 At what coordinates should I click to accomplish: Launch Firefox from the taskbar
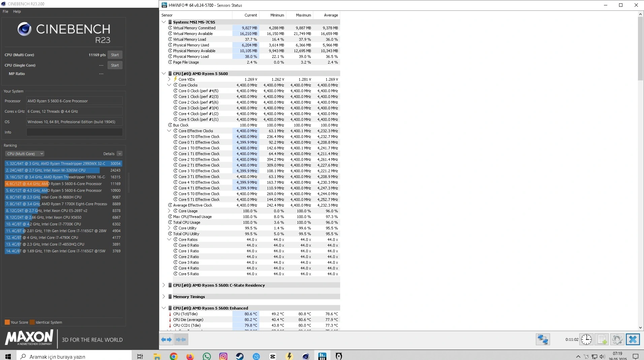[x=190, y=356]
